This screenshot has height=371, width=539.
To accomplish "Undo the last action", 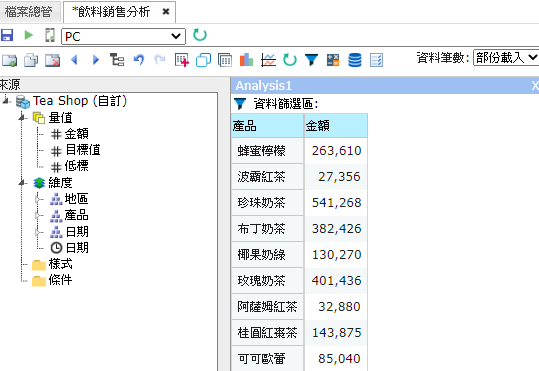I will click(x=139, y=60).
